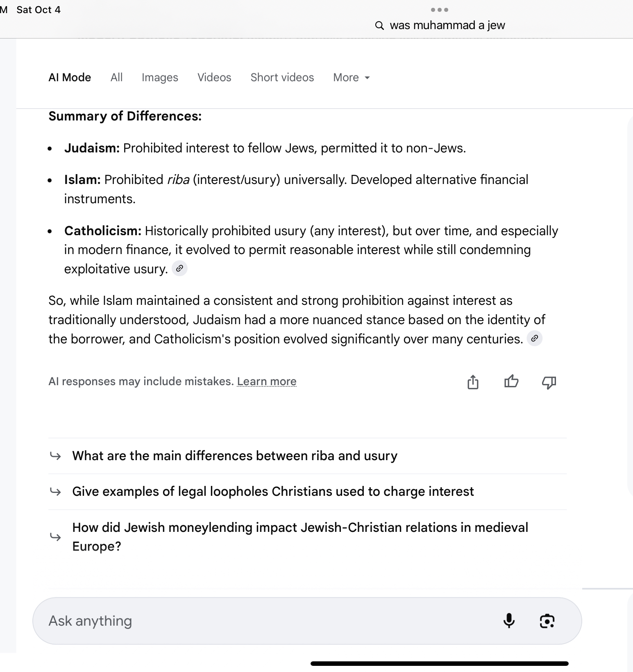Select the AI Mode tab

[70, 77]
